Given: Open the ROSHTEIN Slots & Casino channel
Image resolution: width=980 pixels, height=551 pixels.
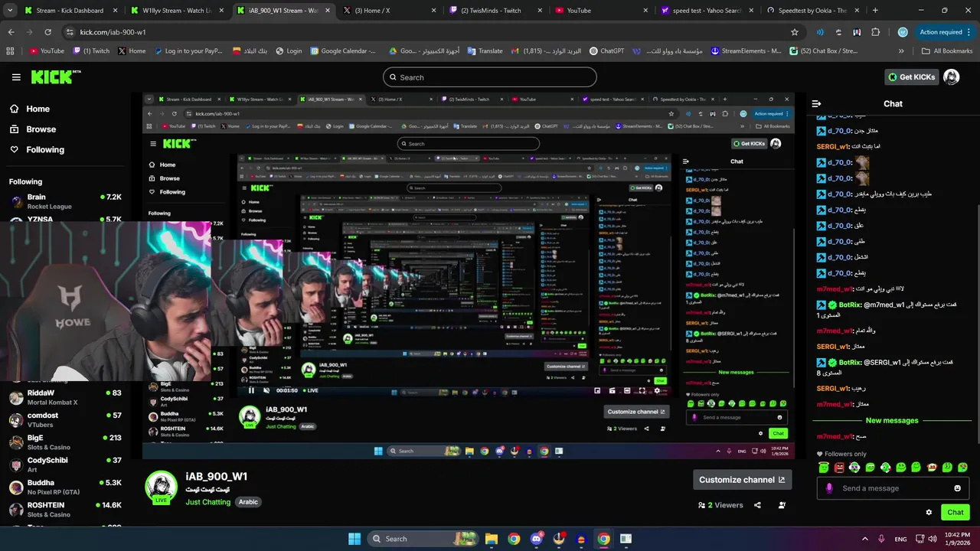Looking at the screenshot, I should coord(64,510).
